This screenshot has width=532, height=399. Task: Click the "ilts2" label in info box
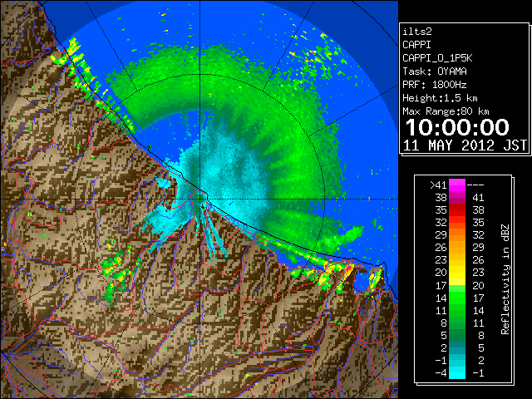point(417,32)
